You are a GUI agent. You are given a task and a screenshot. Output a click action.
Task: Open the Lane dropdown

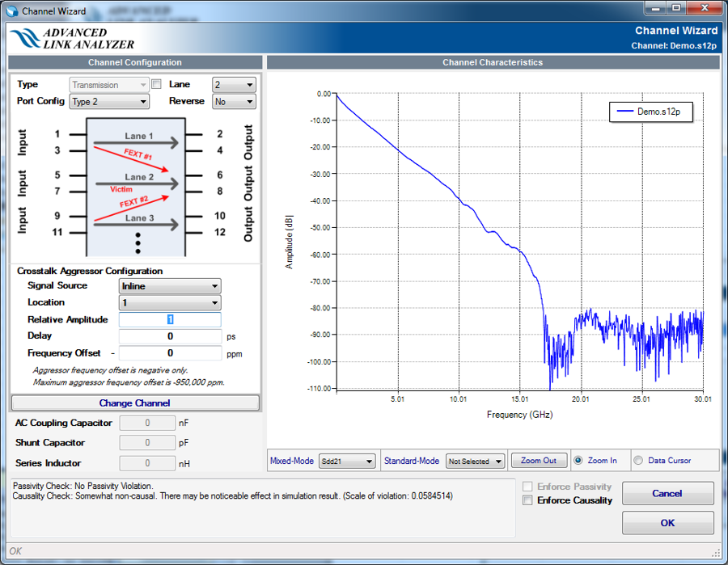click(x=234, y=85)
